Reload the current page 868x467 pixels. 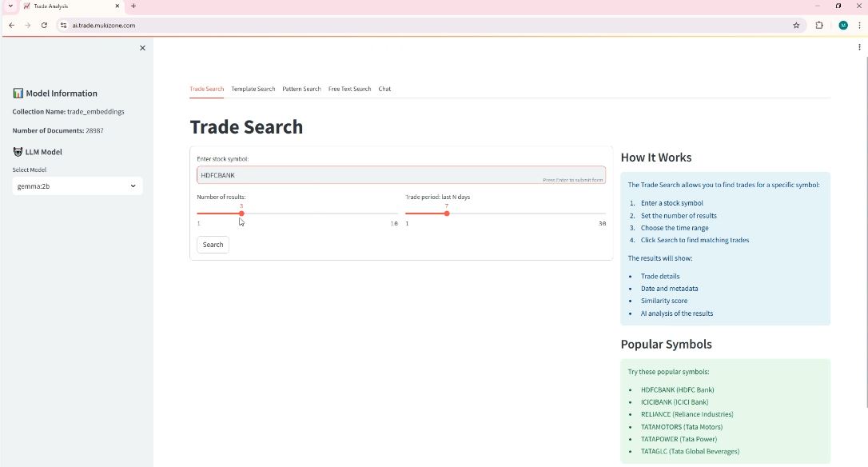[x=44, y=26]
